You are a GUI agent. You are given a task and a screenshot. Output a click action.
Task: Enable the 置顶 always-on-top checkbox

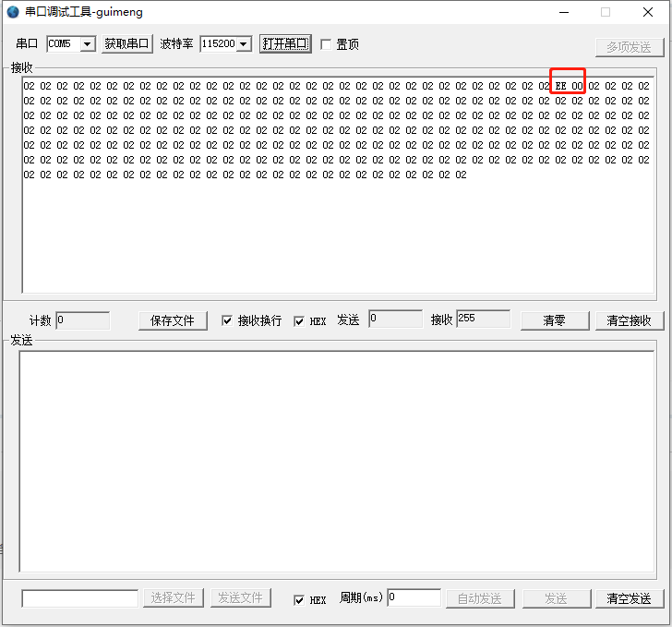coord(326,44)
